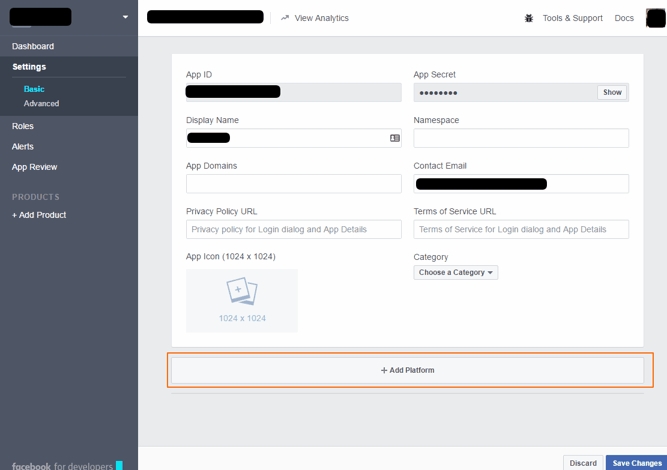Discard the pending changes
Image resolution: width=667 pixels, height=470 pixels.
[583, 463]
